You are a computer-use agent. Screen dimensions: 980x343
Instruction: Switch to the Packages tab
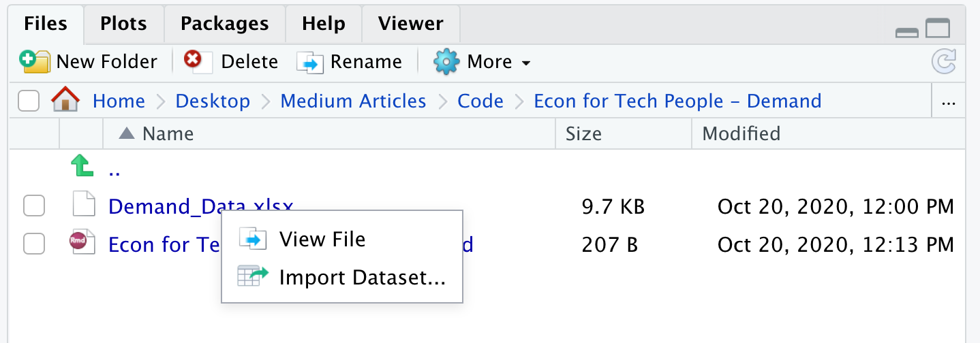tap(225, 24)
